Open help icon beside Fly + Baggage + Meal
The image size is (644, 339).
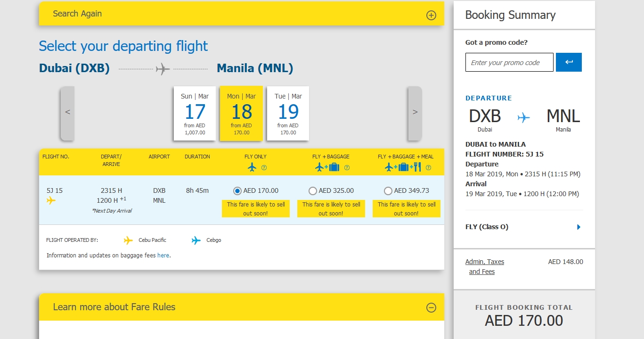[428, 167]
